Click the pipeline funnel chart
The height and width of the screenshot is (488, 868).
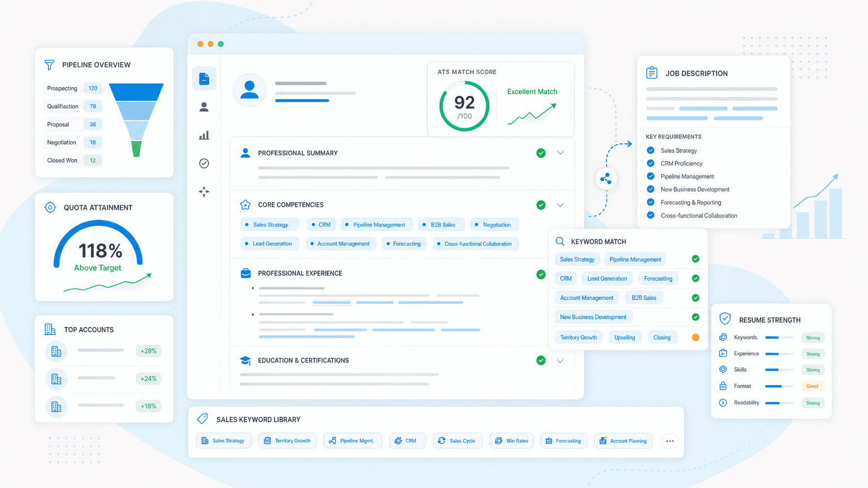pos(136,120)
